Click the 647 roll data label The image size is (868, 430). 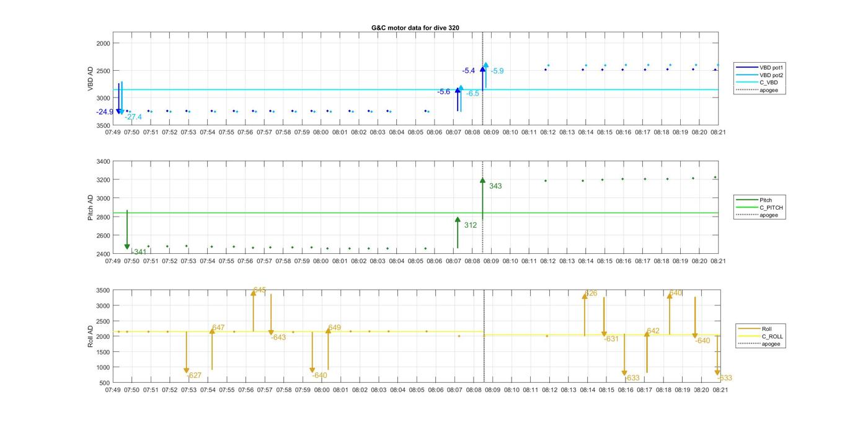click(218, 328)
